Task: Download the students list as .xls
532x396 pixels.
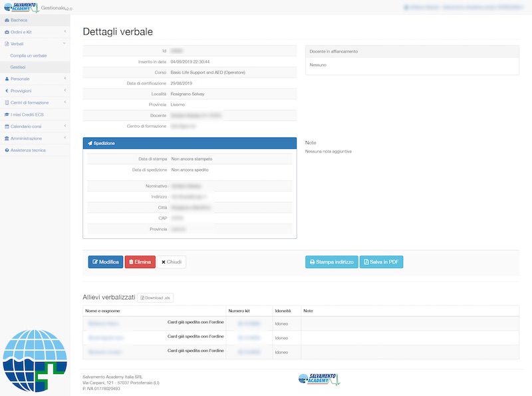Action: 156,297
